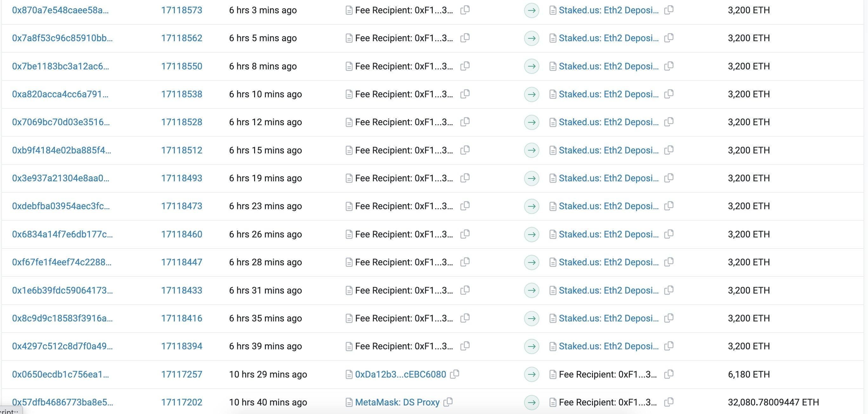
Task: Open transaction 0x57dfb4686773ba8e5...
Action: pos(62,402)
